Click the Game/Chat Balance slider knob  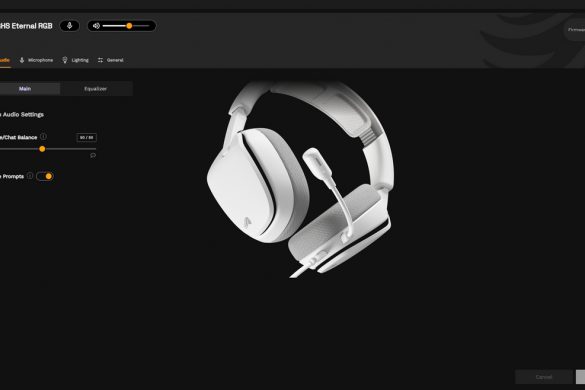coord(42,149)
